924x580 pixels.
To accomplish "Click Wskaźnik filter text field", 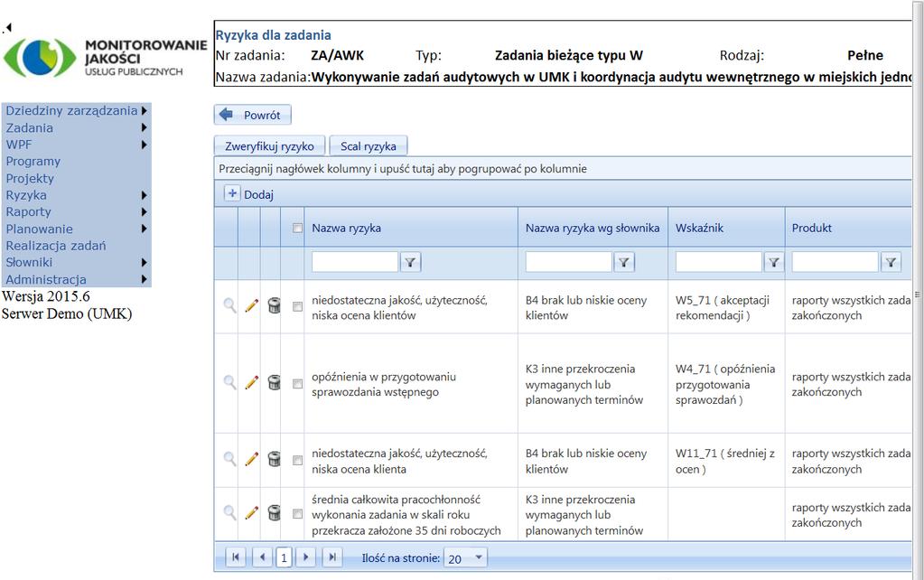I will [x=718, y=262].
